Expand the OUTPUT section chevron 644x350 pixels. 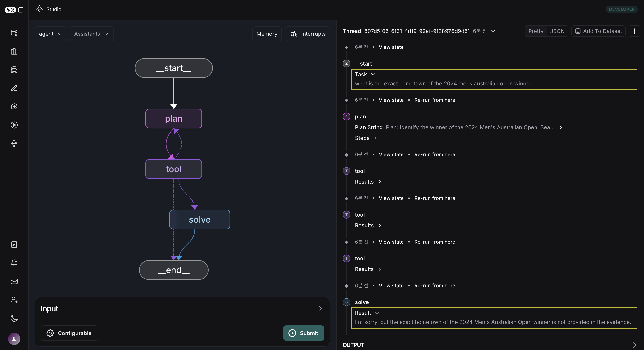(634, 345)
